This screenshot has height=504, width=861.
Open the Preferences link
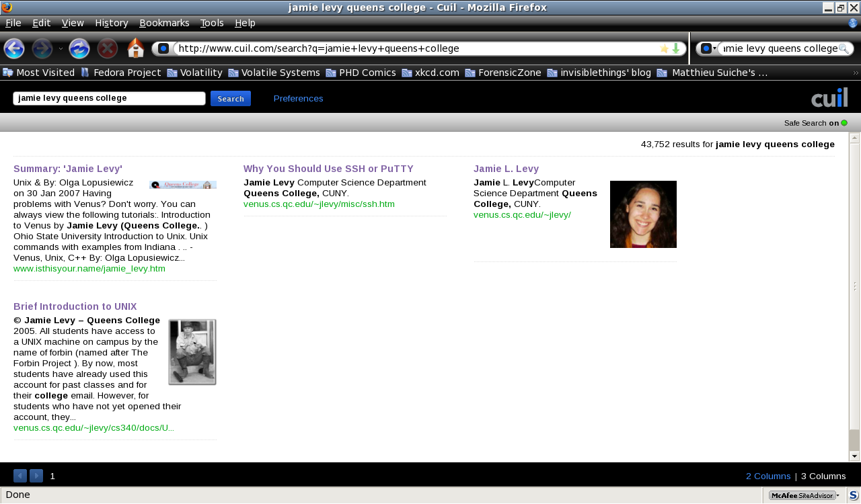(299, 99)
